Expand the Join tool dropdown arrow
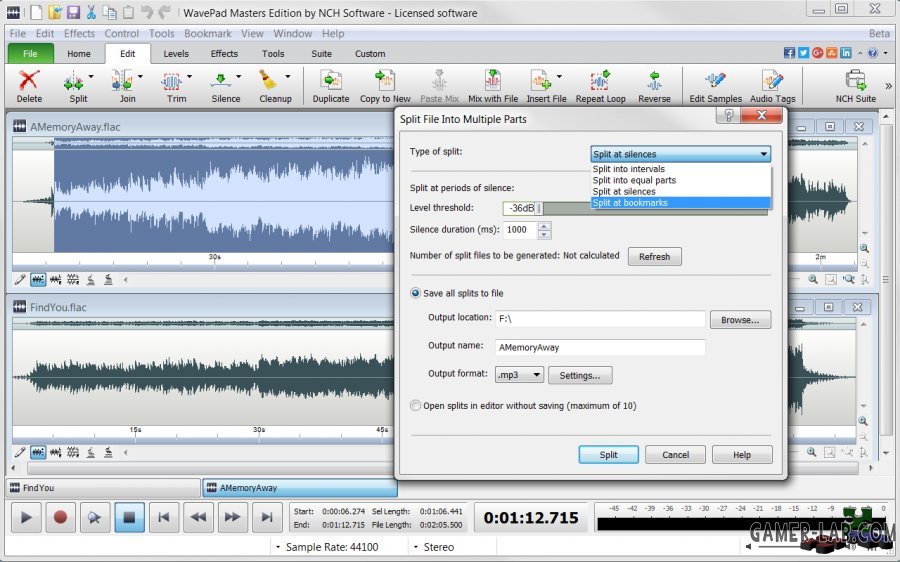 pos(140,76)
